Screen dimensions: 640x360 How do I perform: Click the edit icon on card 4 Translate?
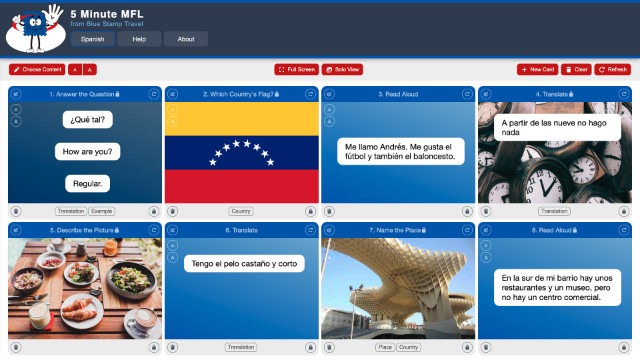point(486,94)
